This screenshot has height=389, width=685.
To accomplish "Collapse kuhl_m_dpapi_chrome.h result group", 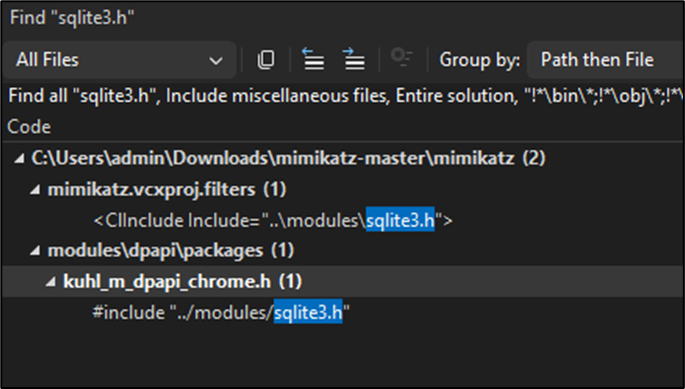I will tap(51, 282).
